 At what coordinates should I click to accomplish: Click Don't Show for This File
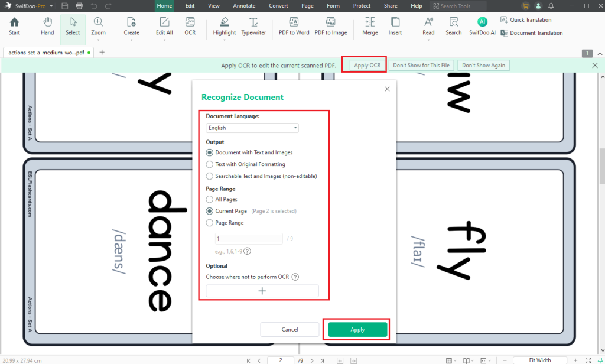[421, 65]
